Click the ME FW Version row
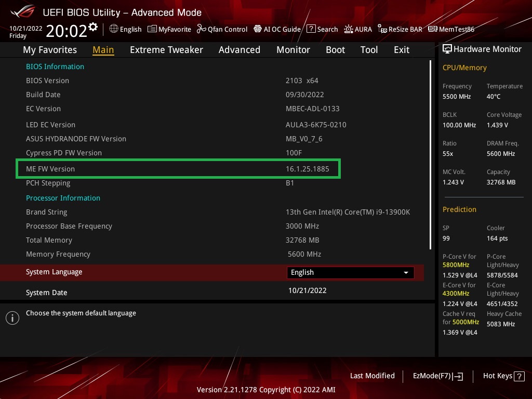Image resolution: width=532 pixels, height=399 pixels. point(178,169)
